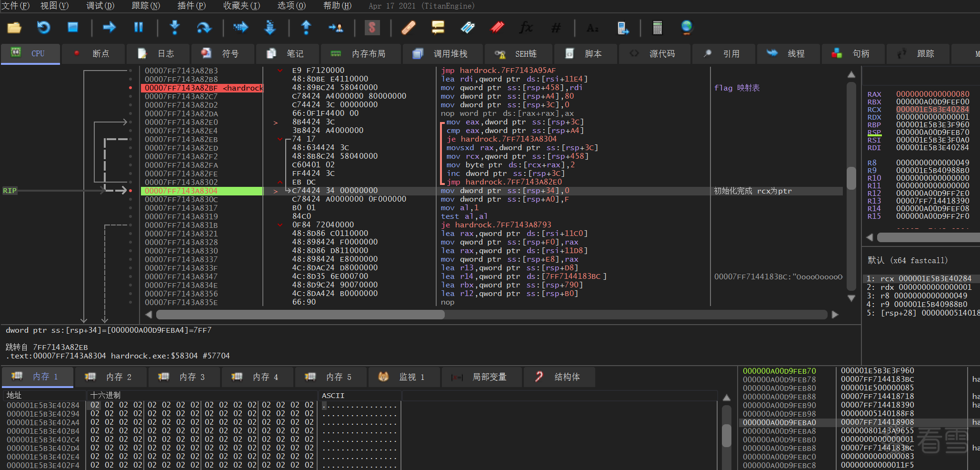The width and height of the screenshot is (980, 470).
Task: Click the open file folder icon
Action: (14, 28)
